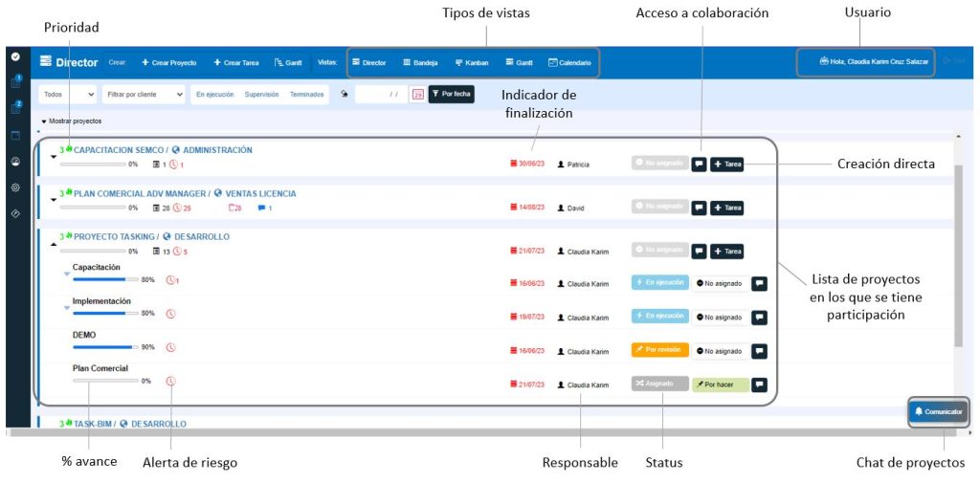Toggle the Supervisión status filter
Image resolution: width=980 pixels, height=483 pixels.
coord(261,95)
